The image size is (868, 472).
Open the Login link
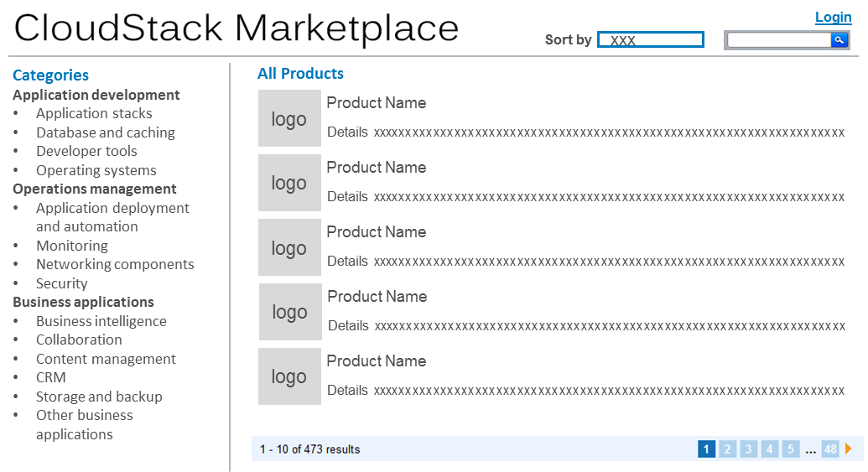833,17
